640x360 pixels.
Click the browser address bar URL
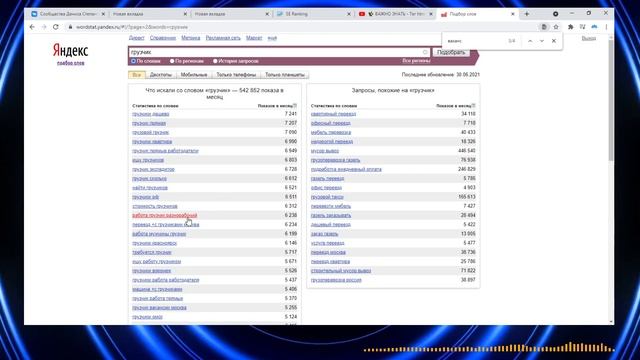coord(132,27)
